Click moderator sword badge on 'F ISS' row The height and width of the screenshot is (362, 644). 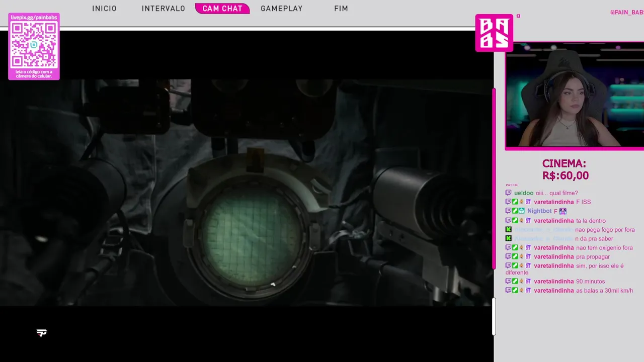(x=515, y=202)
